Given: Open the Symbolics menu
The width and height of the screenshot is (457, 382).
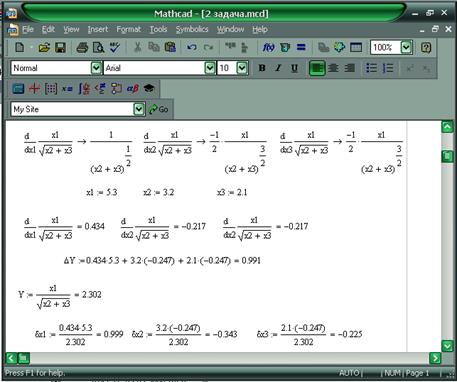Looking at the screenshot, I should (x=192, y=29).
